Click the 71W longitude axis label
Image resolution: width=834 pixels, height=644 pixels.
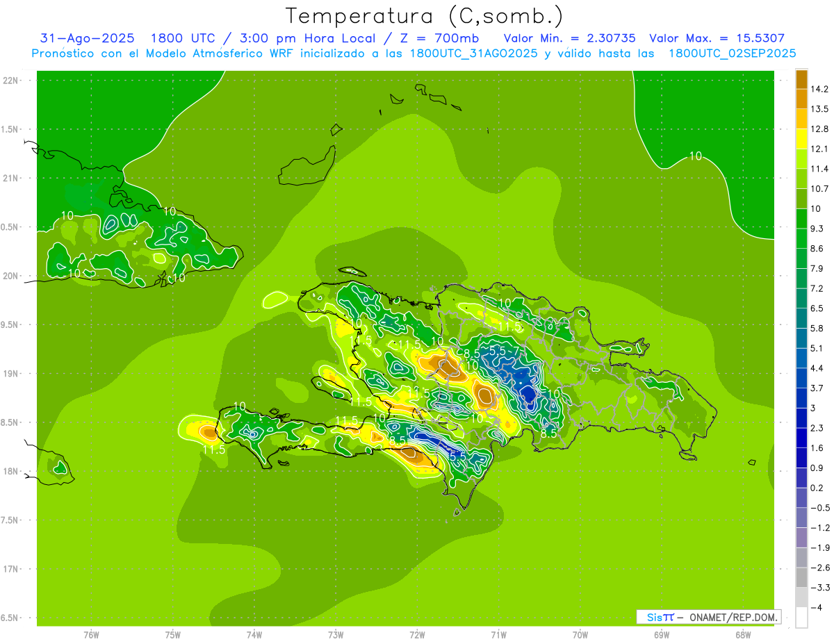[x=498, y=634]
